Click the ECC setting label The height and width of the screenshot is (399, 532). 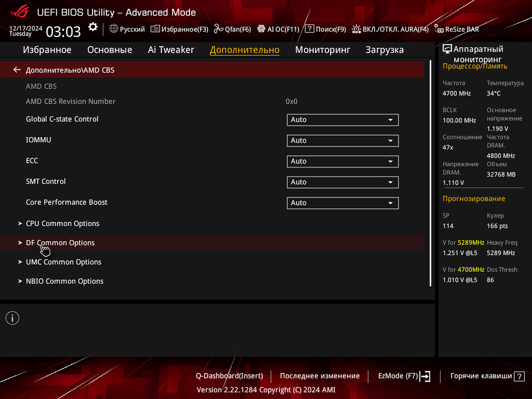32,161
